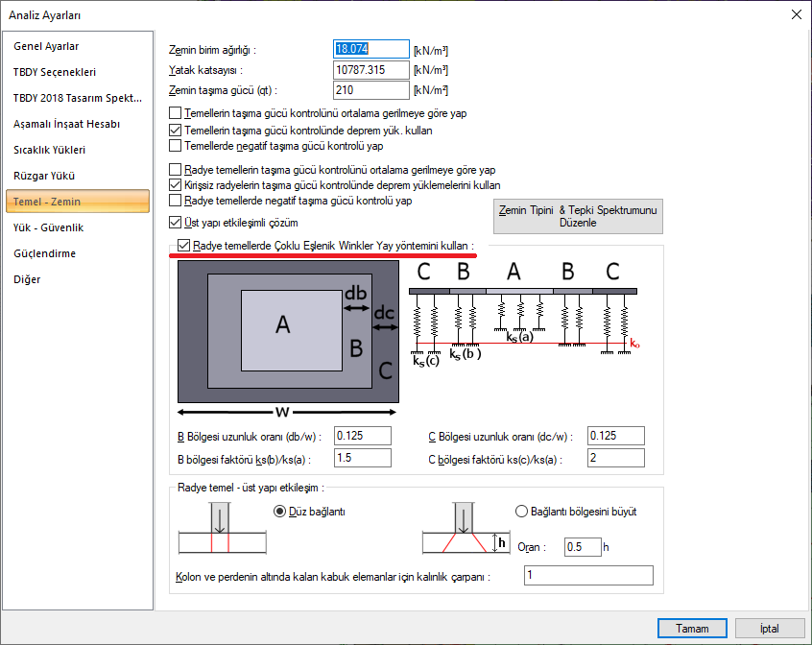Select Aşamalı İnşaat Hesabı section
Viewport: 812px width, 645px height.
(x=78, y=124)
